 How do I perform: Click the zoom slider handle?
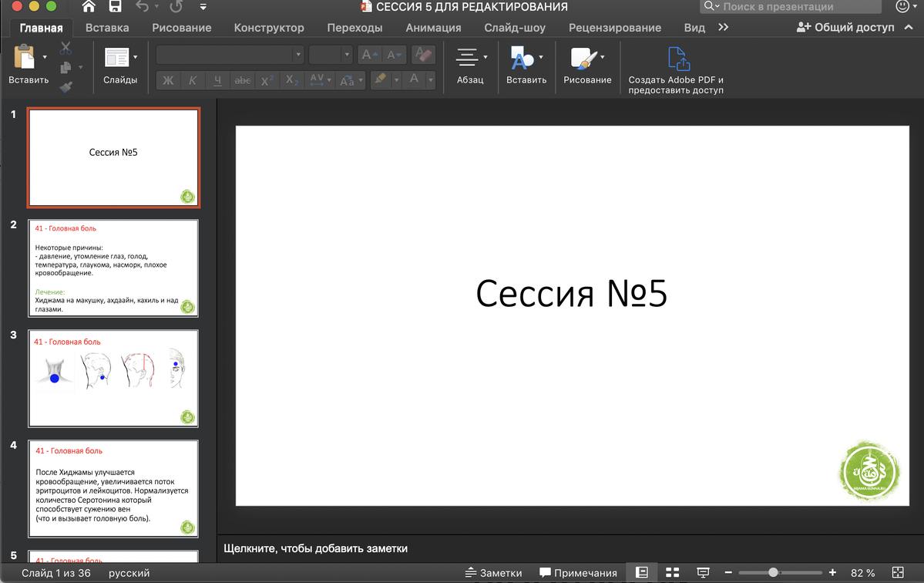pyautogui.click(x=773, y=572)
